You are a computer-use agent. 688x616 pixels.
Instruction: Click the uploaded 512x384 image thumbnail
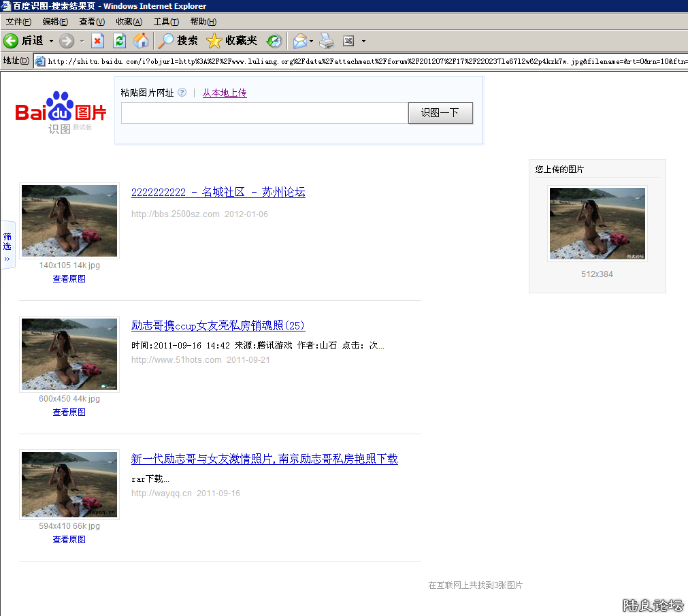pos(597,223)
